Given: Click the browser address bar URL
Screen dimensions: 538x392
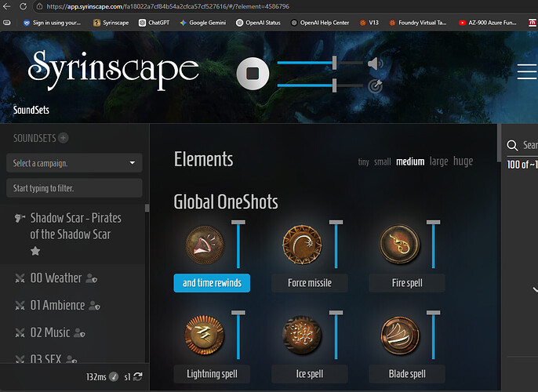Looking at the screenshot, I should click(x=168, y=6).
